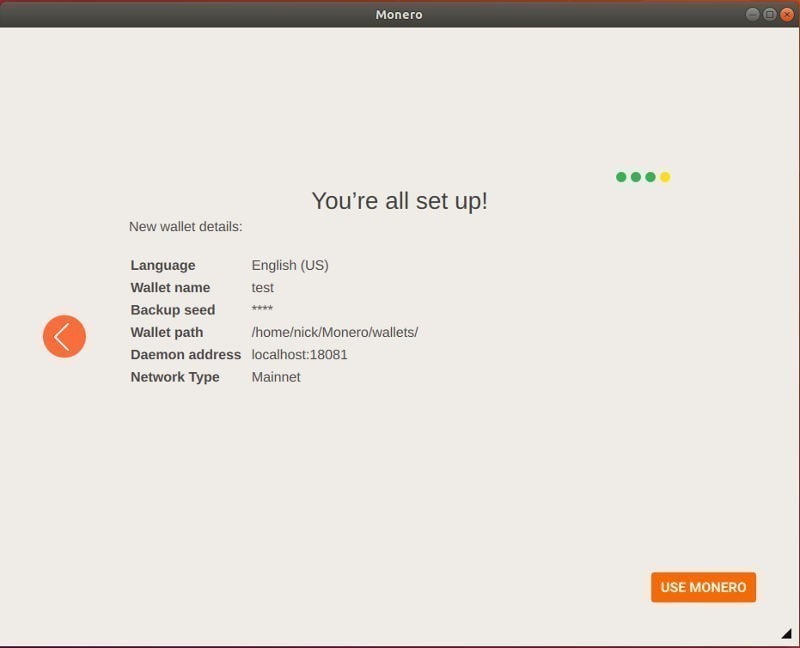Click the Network Type row label
The width and height of the screenshot is (800, 648).
pyautogui.click(x=175, y=377)
